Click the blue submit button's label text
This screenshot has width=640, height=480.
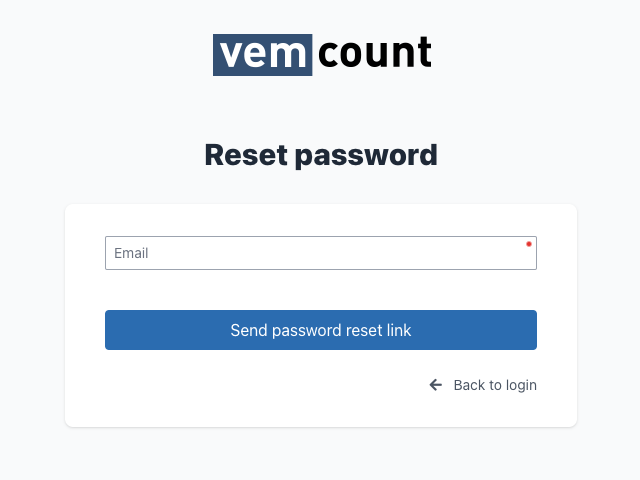[x=321, y=330]
